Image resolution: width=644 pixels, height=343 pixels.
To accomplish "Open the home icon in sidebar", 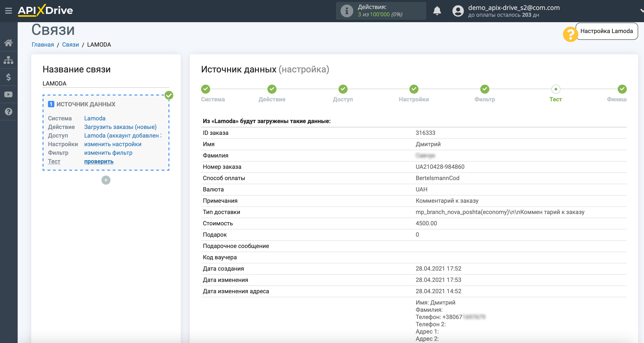I will (9, 43).
